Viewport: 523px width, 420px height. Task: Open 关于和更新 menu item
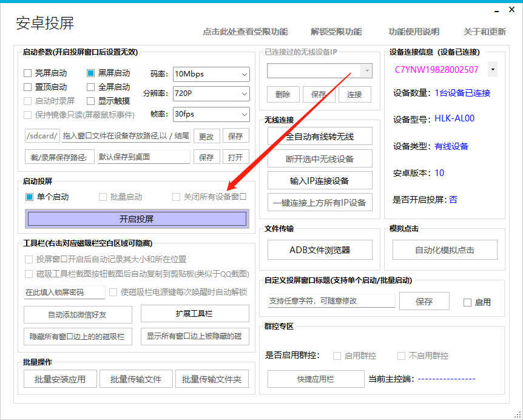[x=485, y=32]
